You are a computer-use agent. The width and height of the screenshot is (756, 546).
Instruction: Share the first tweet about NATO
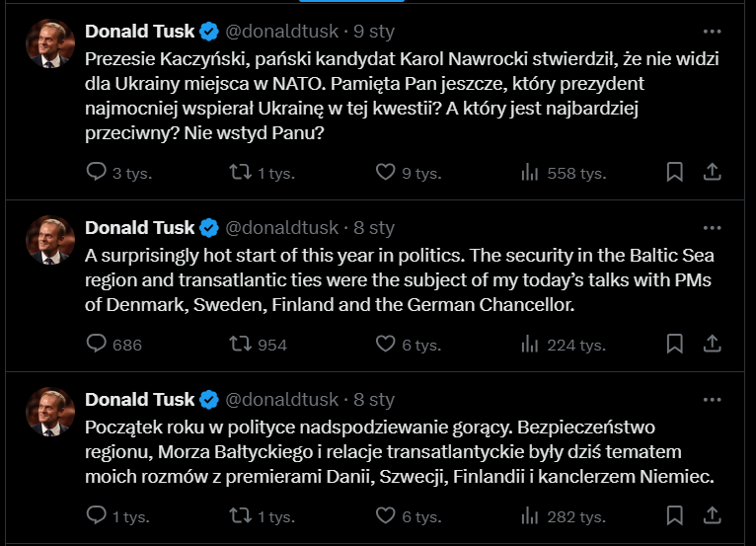click(712, 173)
